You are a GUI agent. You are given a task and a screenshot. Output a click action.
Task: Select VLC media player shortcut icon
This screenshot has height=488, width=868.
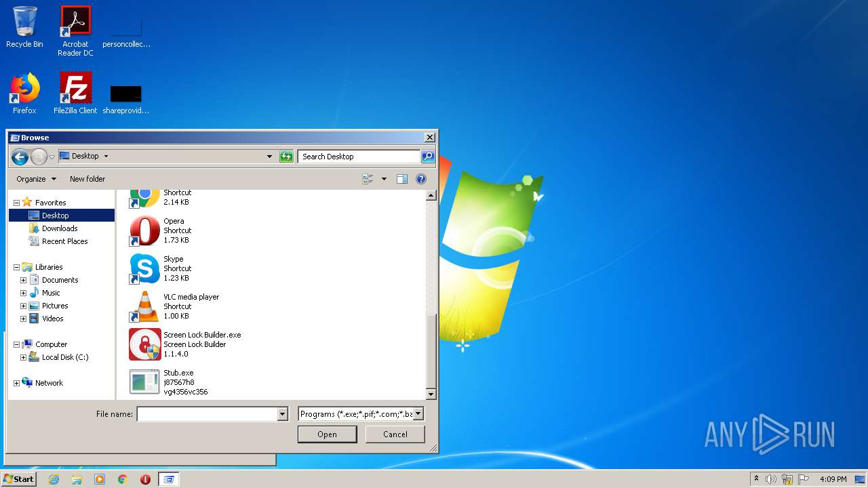145,306
